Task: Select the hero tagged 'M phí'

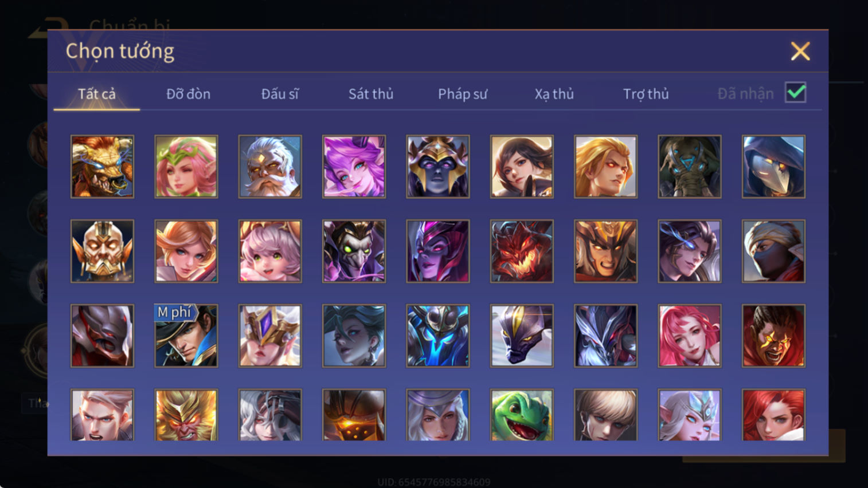Action: tap(186, 336)
